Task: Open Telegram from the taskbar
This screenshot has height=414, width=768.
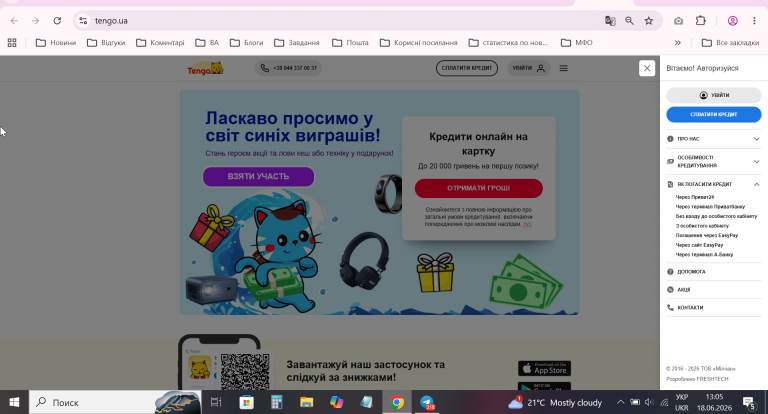Action: point(428,402)
